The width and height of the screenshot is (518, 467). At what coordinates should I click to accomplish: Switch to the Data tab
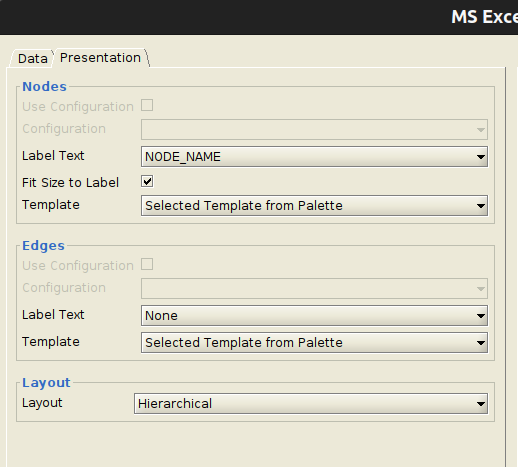coord(32,59)
